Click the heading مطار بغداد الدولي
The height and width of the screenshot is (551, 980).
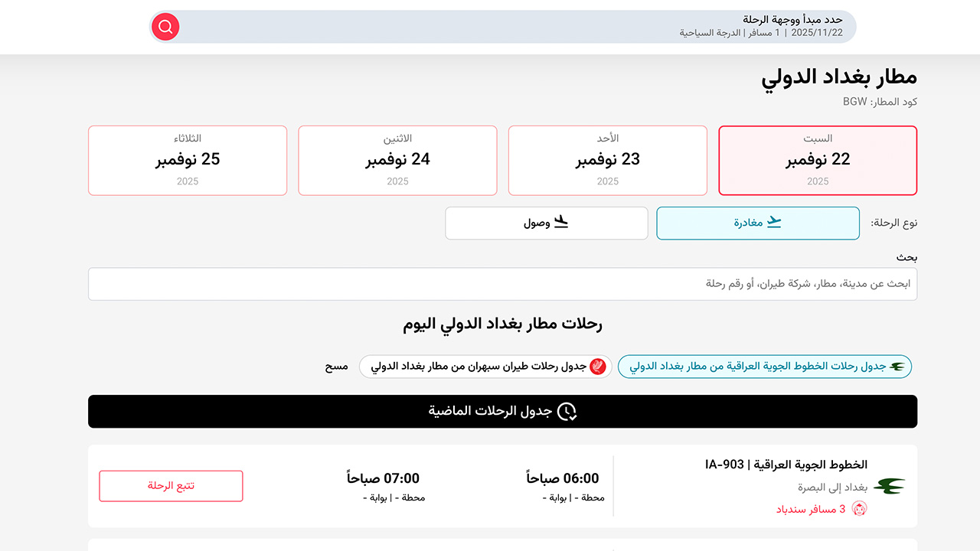click(x=839, y=77)
